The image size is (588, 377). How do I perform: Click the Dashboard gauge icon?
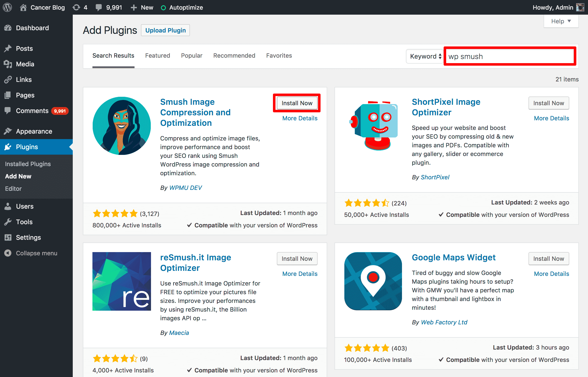coord(8,28)
